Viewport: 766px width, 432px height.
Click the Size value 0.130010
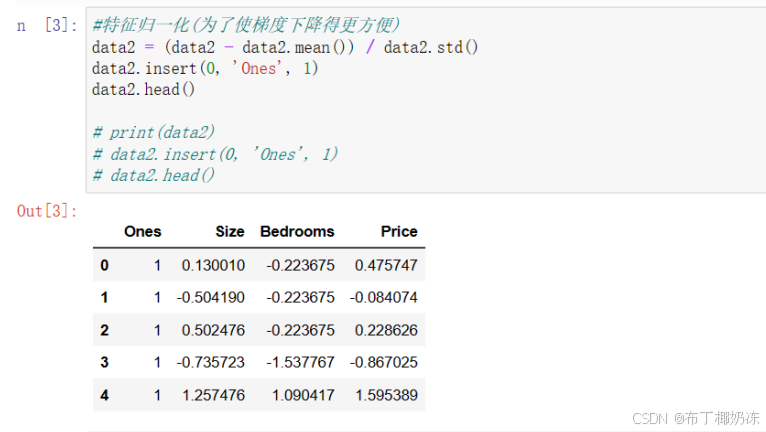pyautogui.click(x=213, y=265)
